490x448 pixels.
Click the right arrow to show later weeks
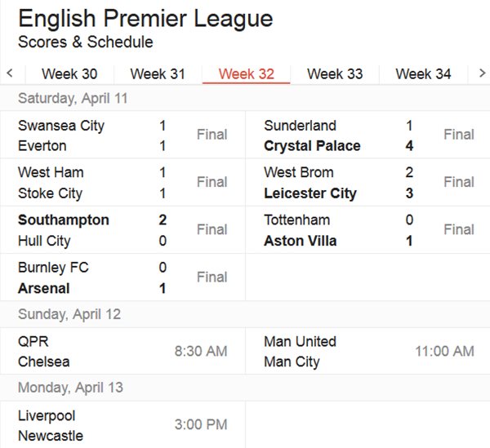482,73
